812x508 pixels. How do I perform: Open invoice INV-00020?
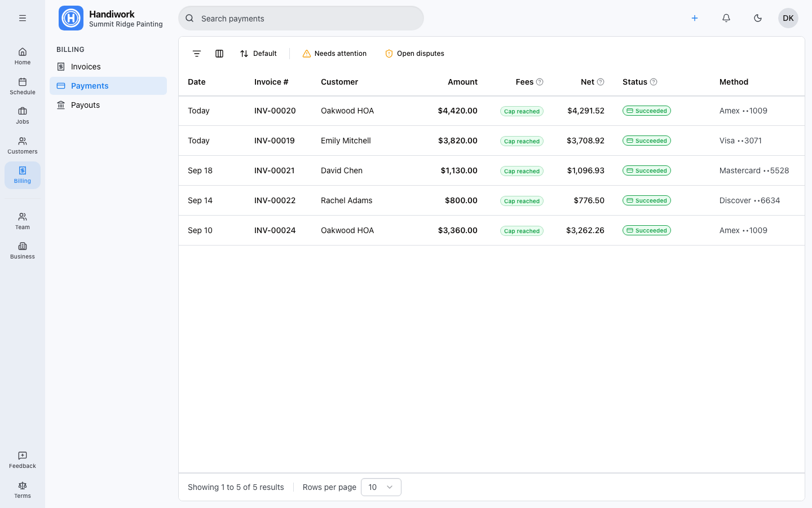(x=275, y=111)
